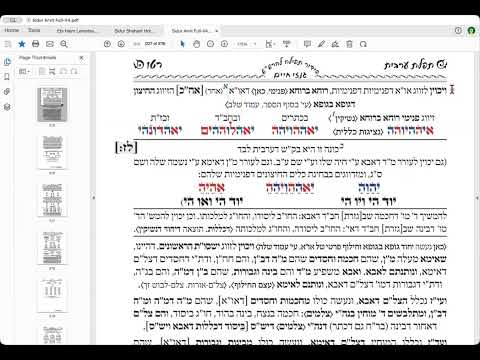Star this document with the bookmark star icon
Screen dimensions: 480x360
(x=22, y=44)
